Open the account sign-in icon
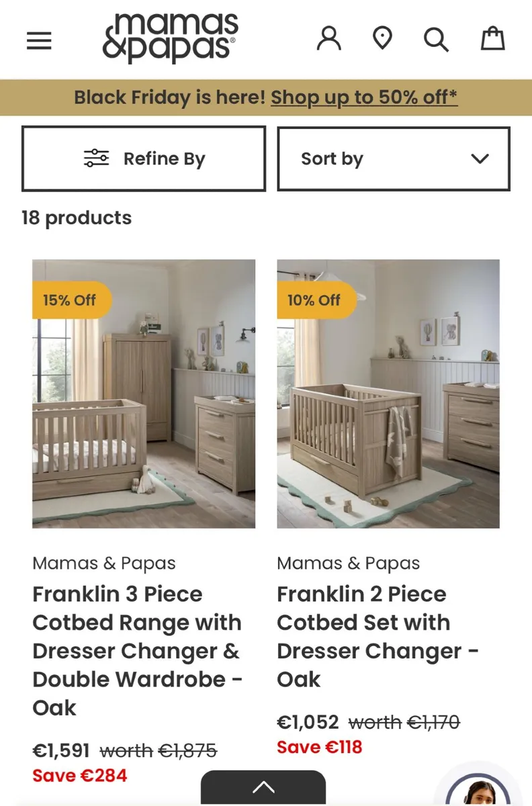532x806 pixels. coord(328,39)
